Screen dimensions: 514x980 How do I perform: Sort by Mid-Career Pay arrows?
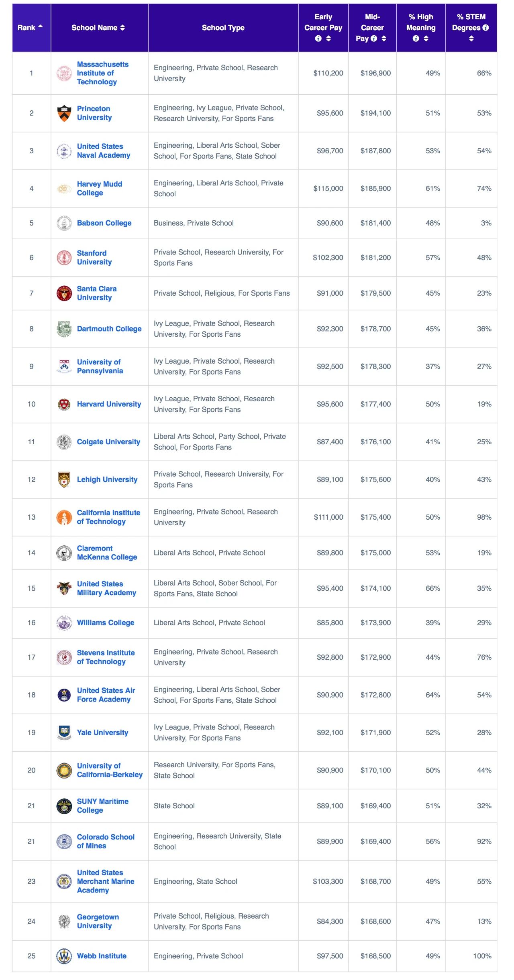384,39
